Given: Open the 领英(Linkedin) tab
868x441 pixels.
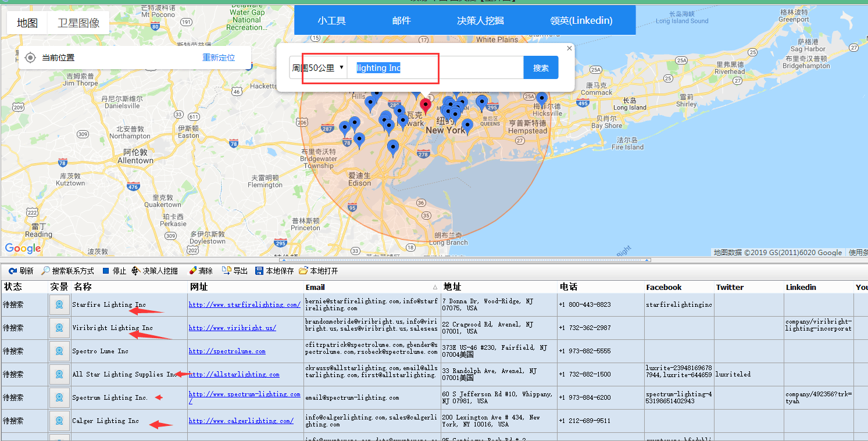Looking at the screenshot, I should pyautogui.click(x=580, y=20).
